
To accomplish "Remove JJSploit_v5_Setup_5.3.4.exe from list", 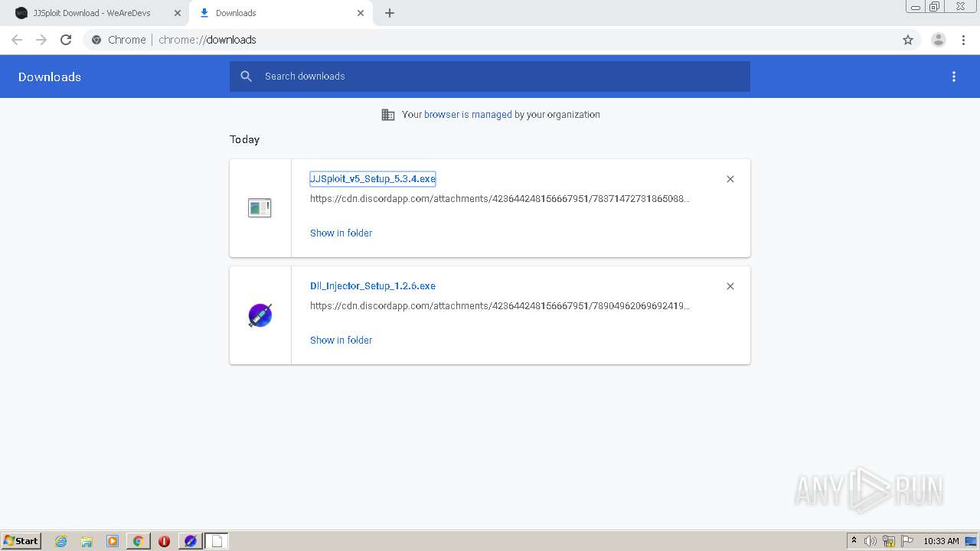I will pos(730,179).
